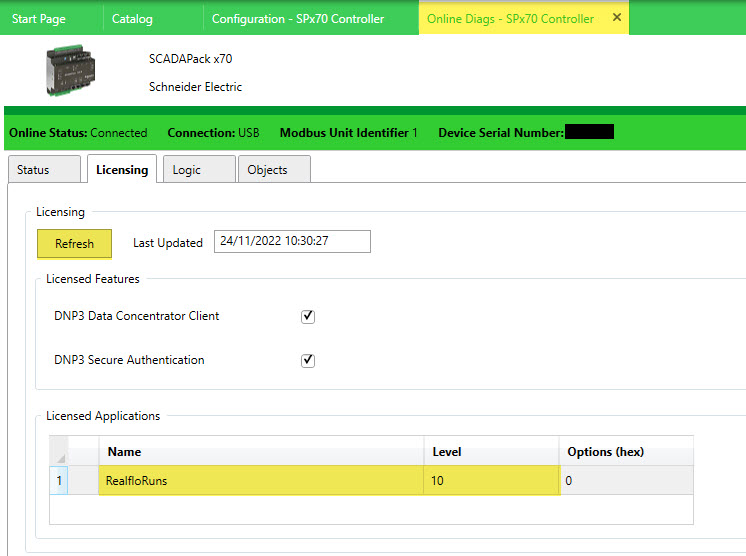Click the DNP3 Secure Authentication label
This screenshot has width=746, height=556.
129,360
